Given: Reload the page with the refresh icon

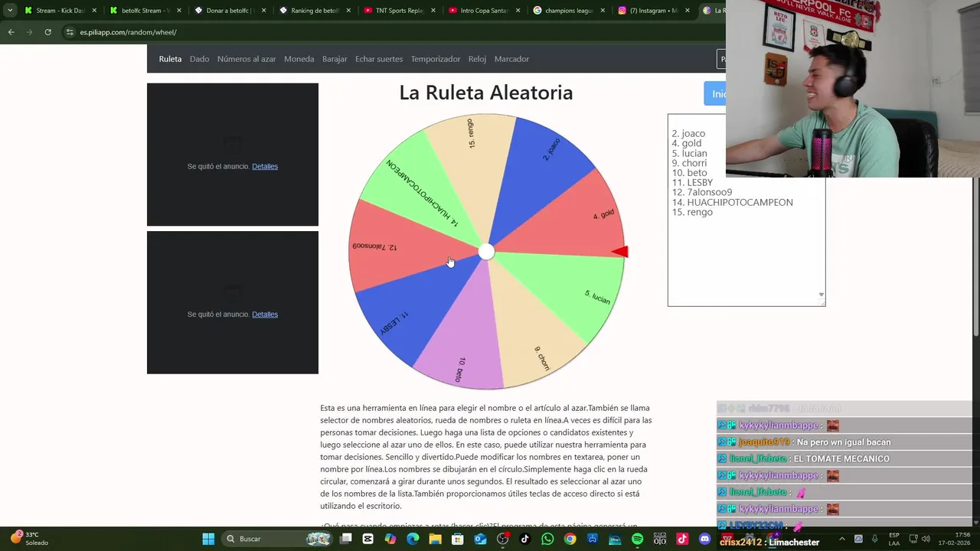Looking at the screenshot, I should click(47, 32).
